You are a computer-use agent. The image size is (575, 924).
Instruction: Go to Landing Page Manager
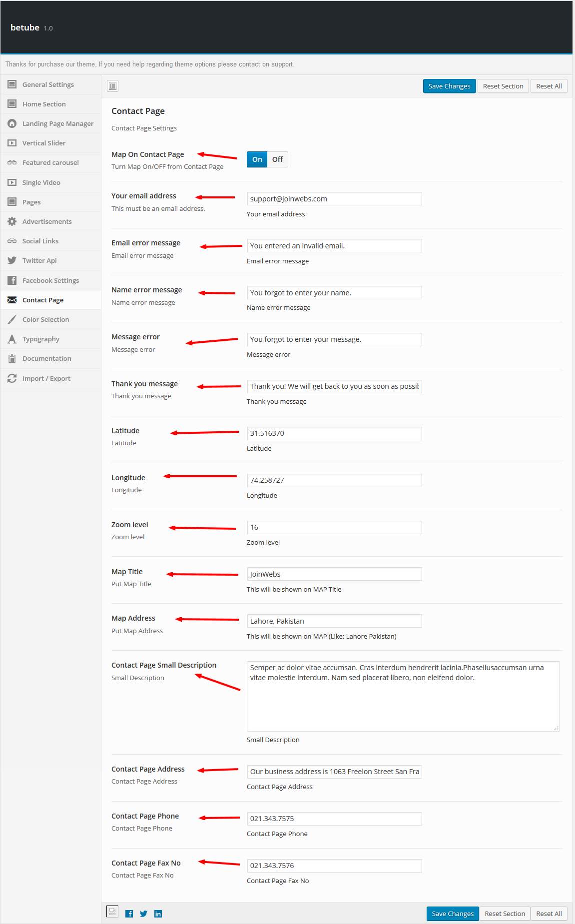pyautogui.click(x=50, y=123)
